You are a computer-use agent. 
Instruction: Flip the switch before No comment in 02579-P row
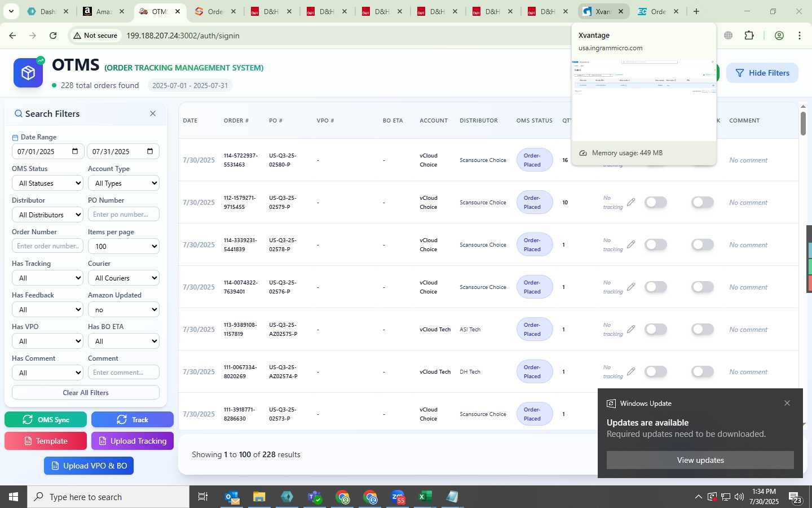[x=703, y=202]
